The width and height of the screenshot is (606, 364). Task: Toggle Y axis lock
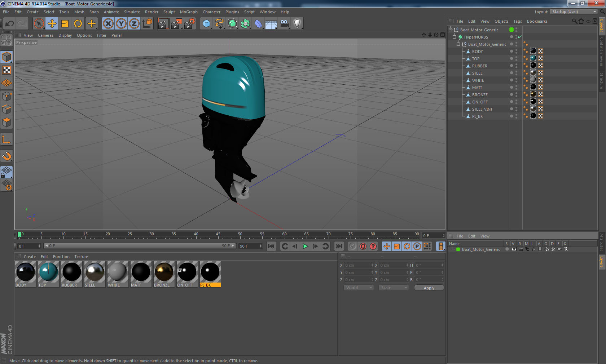tap(121, 24)
